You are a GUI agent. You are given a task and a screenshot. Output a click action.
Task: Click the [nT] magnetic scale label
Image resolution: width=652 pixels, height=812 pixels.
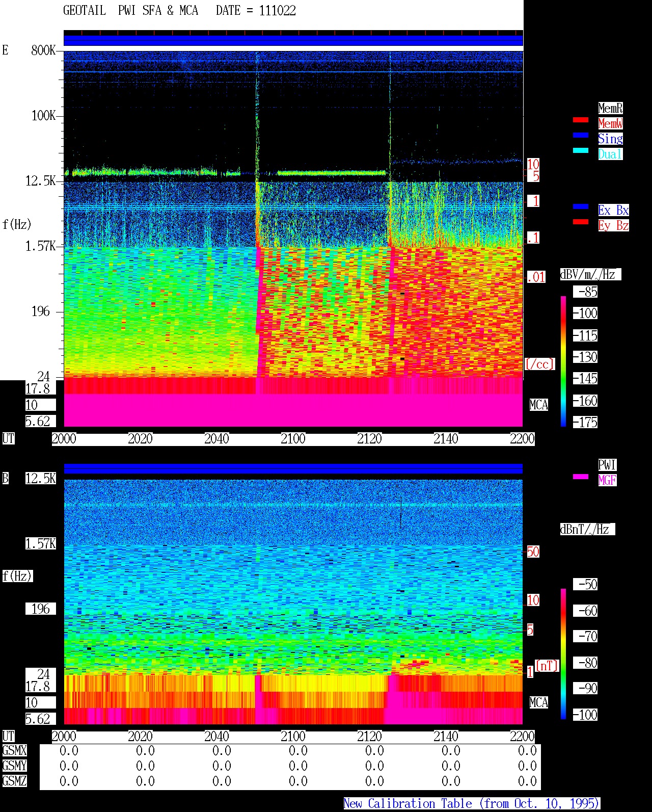[x=547, y=666]
